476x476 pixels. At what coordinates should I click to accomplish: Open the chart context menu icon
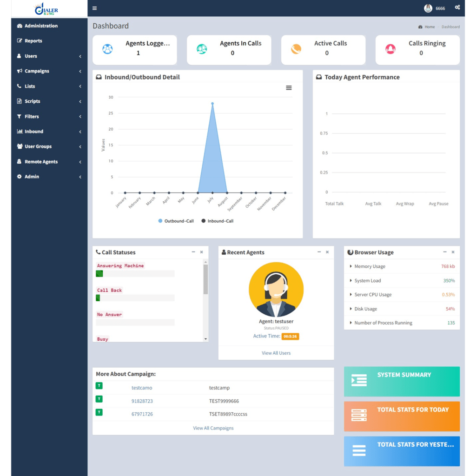(x=289, y=88)
